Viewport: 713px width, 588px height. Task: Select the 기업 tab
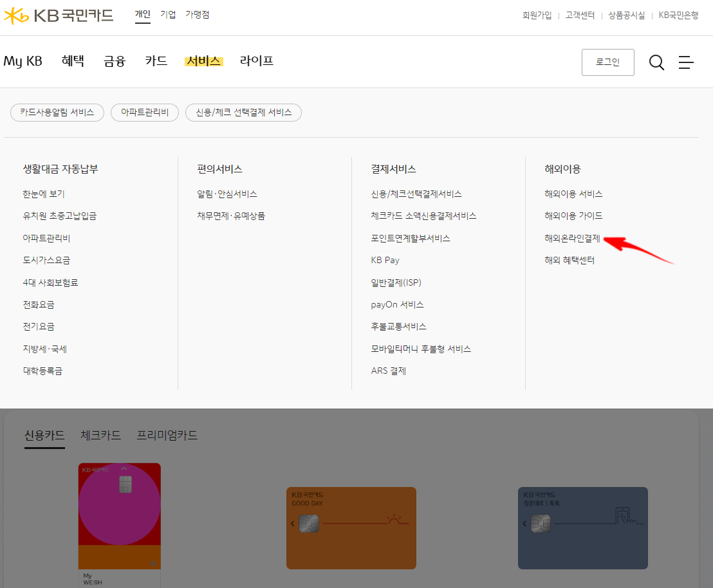pos(168,15)
